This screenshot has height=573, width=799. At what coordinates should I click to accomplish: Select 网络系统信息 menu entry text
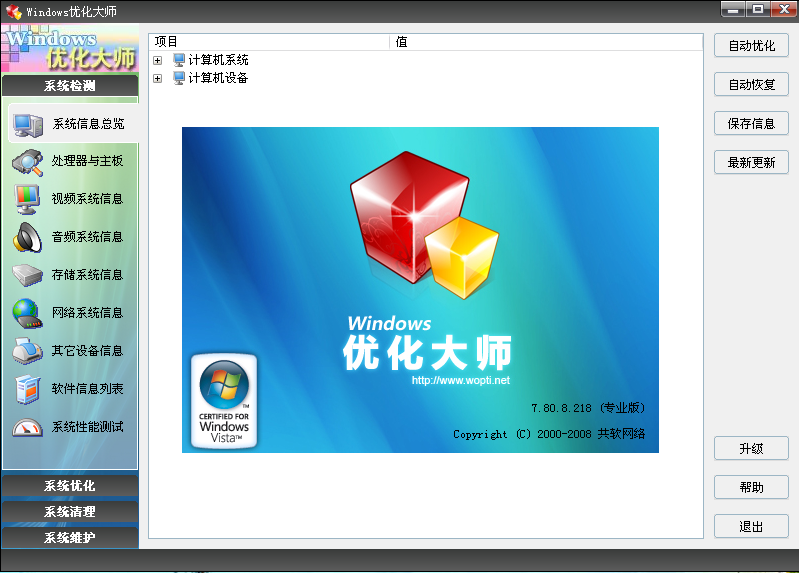tap(87, 312)
